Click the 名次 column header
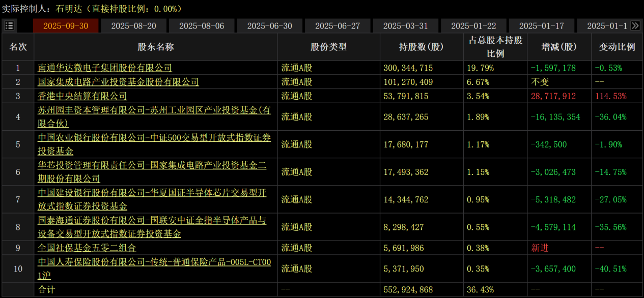The width and height of the screenshot is (644, 298). 18,47
